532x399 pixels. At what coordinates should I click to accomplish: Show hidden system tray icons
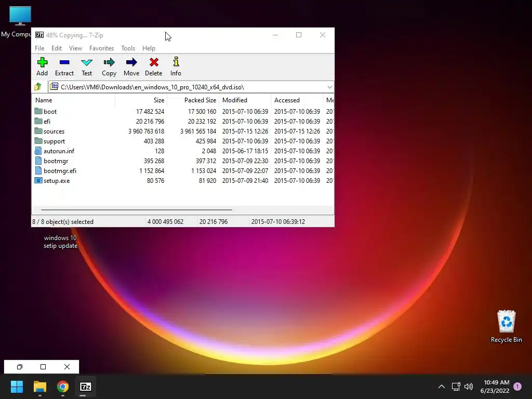pos(442,387)
